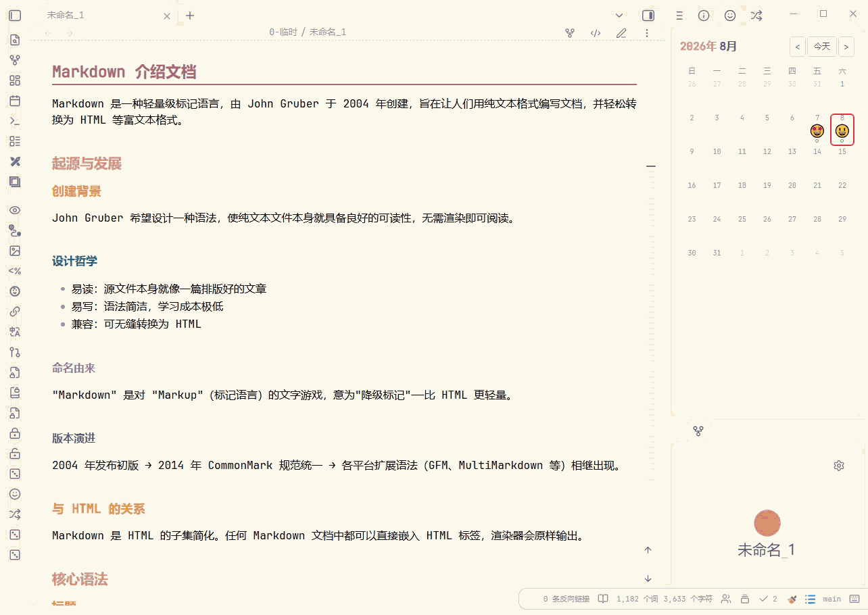This screenshot has width=868, height=615.
Task: Click the open padlock ribbon icon
Action: (x=15, y=453)
